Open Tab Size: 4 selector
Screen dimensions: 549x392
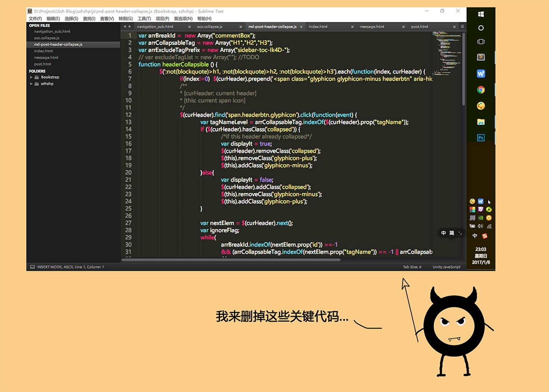[x=412, y=267]
